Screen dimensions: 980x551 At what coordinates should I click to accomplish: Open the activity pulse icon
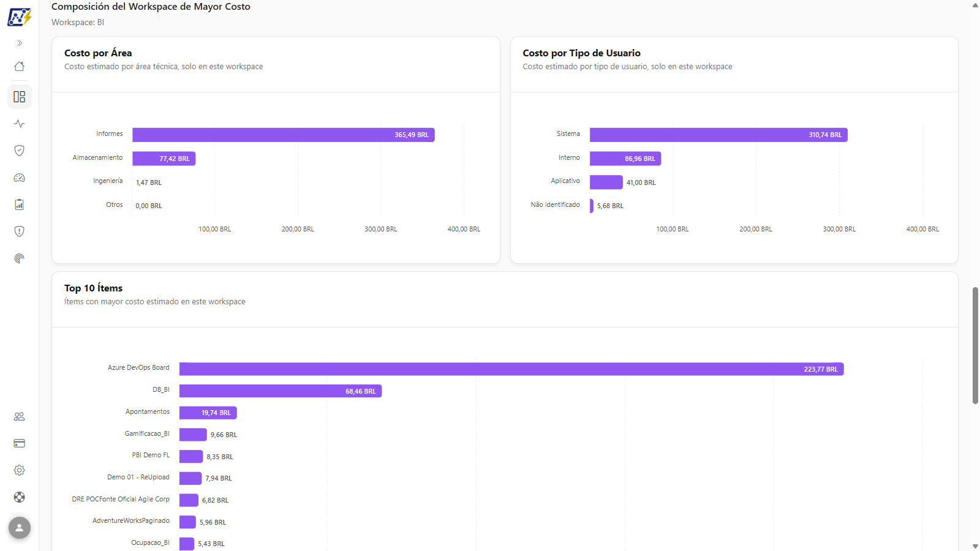click(20, 124)
